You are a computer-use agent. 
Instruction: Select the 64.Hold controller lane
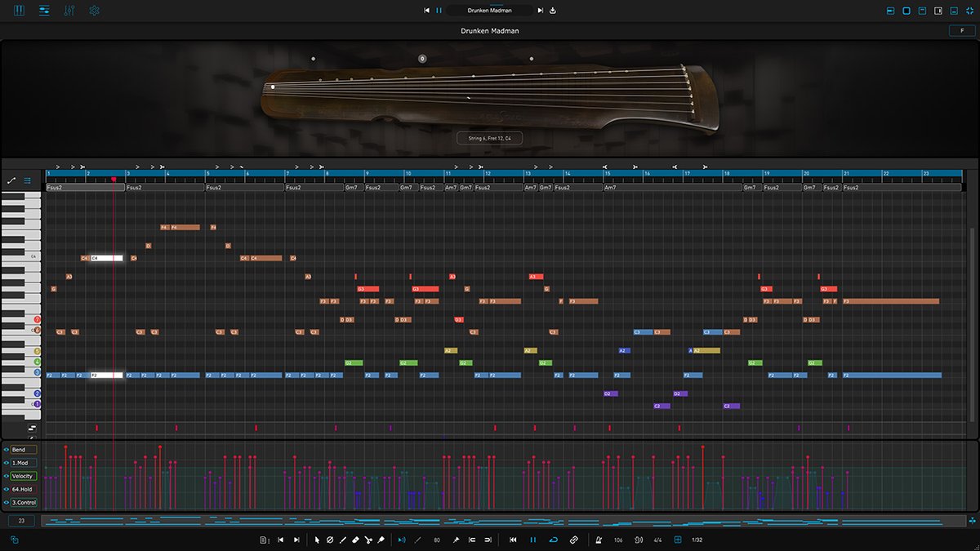click(x=24, y=489)
